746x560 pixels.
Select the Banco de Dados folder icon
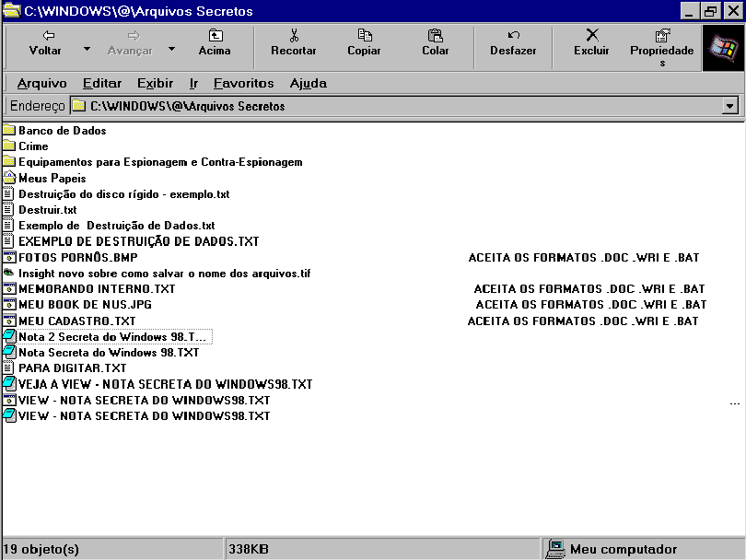pos(9,130)
